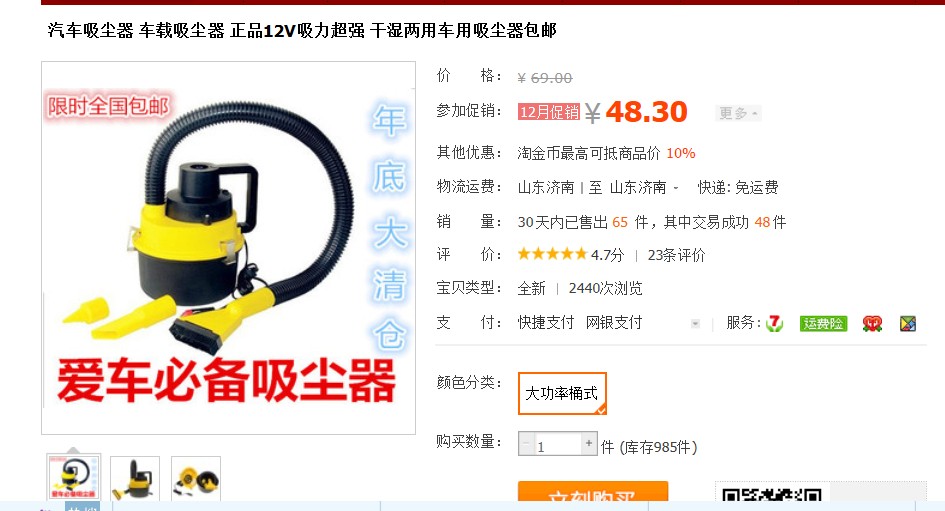Click the 快捷支付 payment option
Image resolution: width=945 pixels, height=511 pixels.
click(x=546, y=323)
